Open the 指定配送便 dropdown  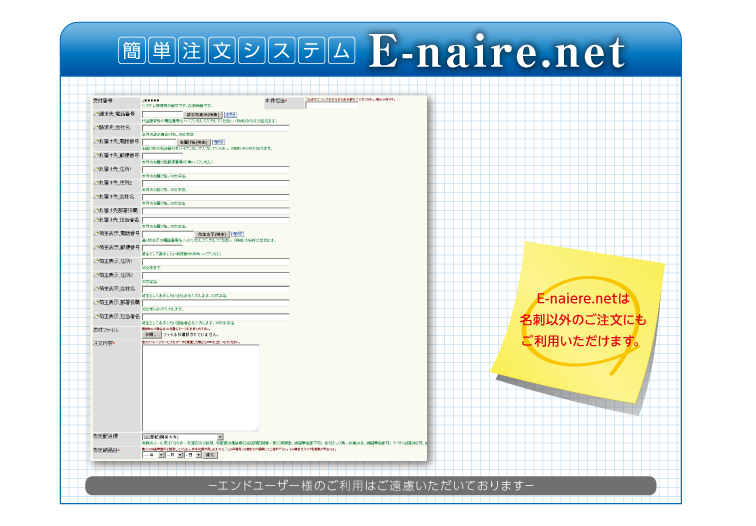(x=182, y=437)
